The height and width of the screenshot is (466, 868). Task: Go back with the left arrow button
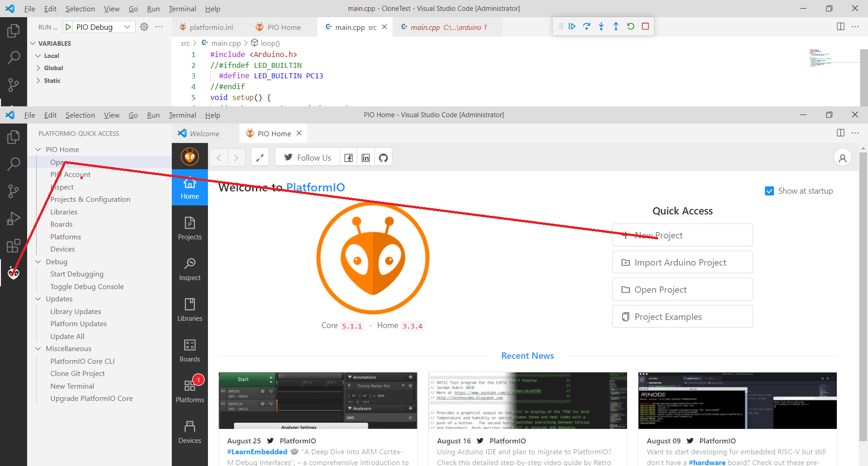coord(219,157)
